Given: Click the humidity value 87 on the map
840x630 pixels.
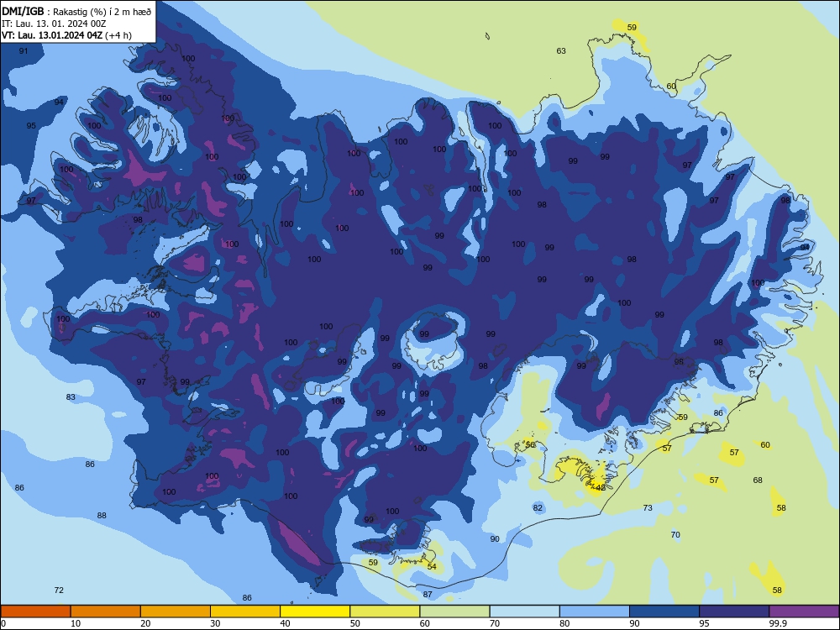Looking at the screenshot, I should pos(428,594).
